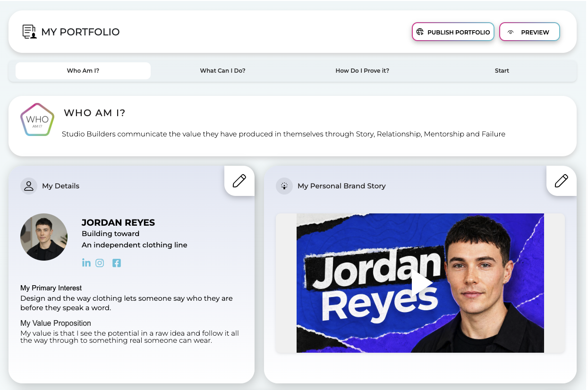Click the 'My Primary Interest' label
The height and width of the screenshot is (390, 588).
click(x=51, y=288)
